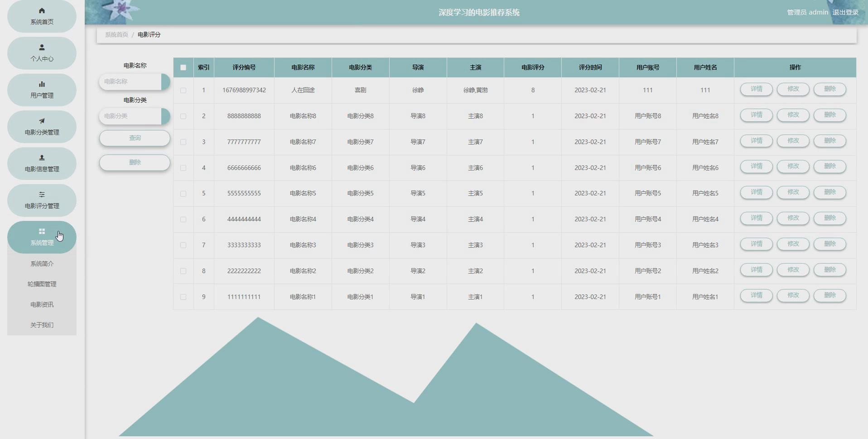This screenshot has height=439, width=868.
Task: Click cell 电影分类2
Action: [360, 271]
